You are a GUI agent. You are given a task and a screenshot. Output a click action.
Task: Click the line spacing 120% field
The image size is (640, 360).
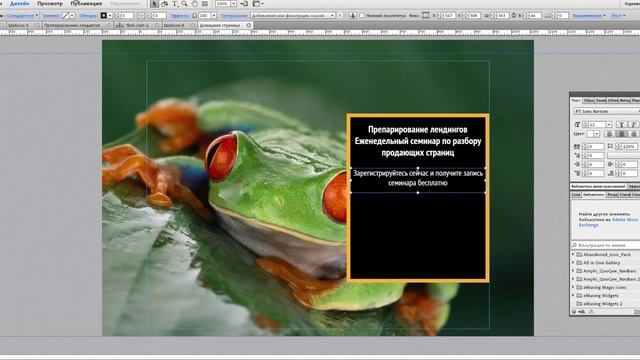[629, 146]
